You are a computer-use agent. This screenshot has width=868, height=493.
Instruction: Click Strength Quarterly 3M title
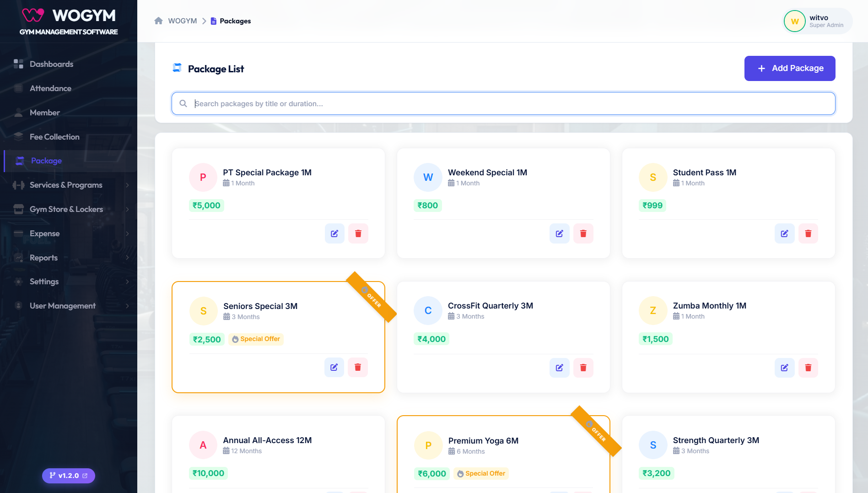[716, 440]
